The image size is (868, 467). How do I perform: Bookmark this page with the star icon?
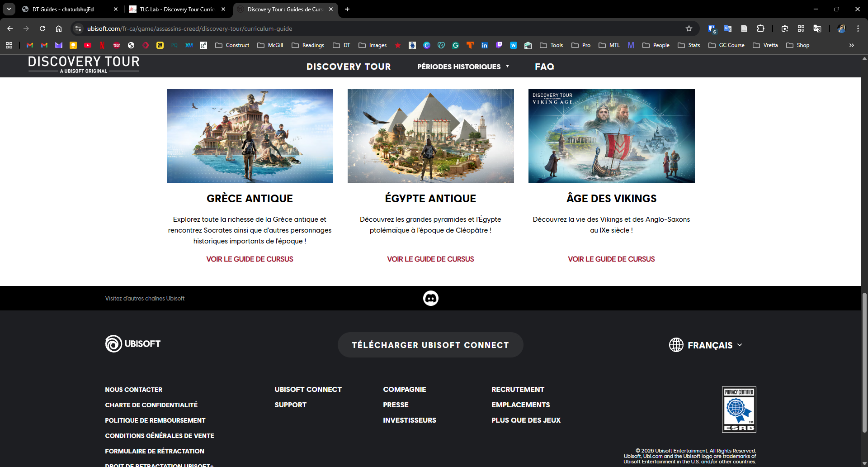(x=689, y=29)
